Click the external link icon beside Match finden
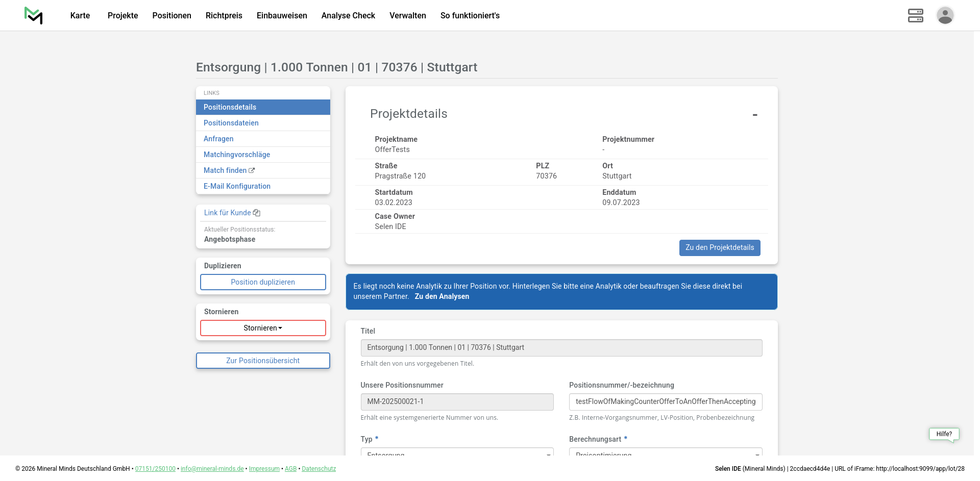Screen dimensions: 980x481 tap(252, 170)
